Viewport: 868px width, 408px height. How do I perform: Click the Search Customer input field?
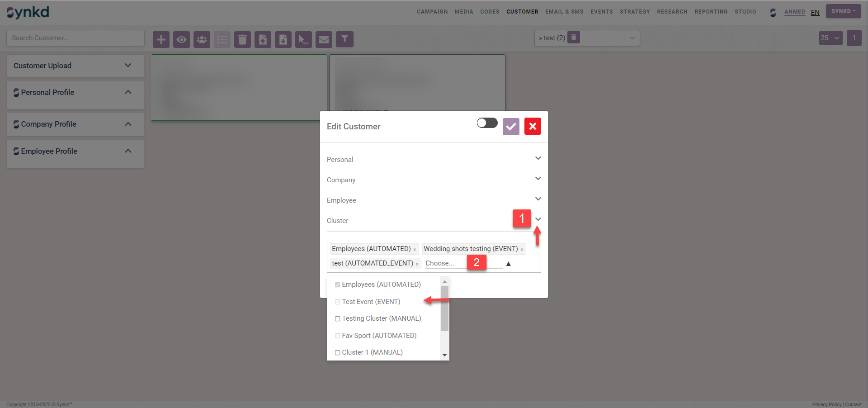click(x=75, y=38)
